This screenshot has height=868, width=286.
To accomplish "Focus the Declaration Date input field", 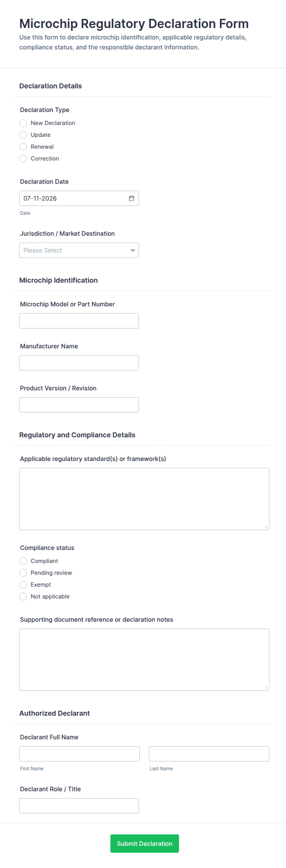I will (79, 198).
